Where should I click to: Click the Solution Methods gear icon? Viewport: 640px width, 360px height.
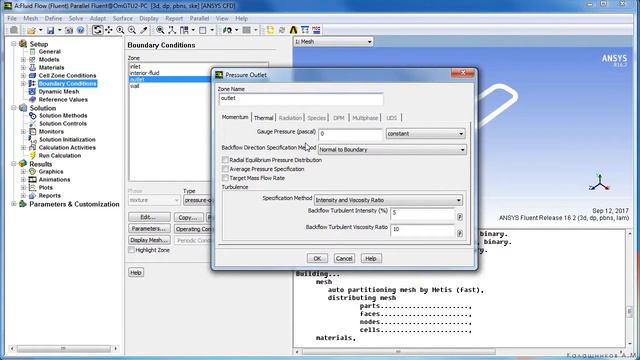click(x=33, y=116)
